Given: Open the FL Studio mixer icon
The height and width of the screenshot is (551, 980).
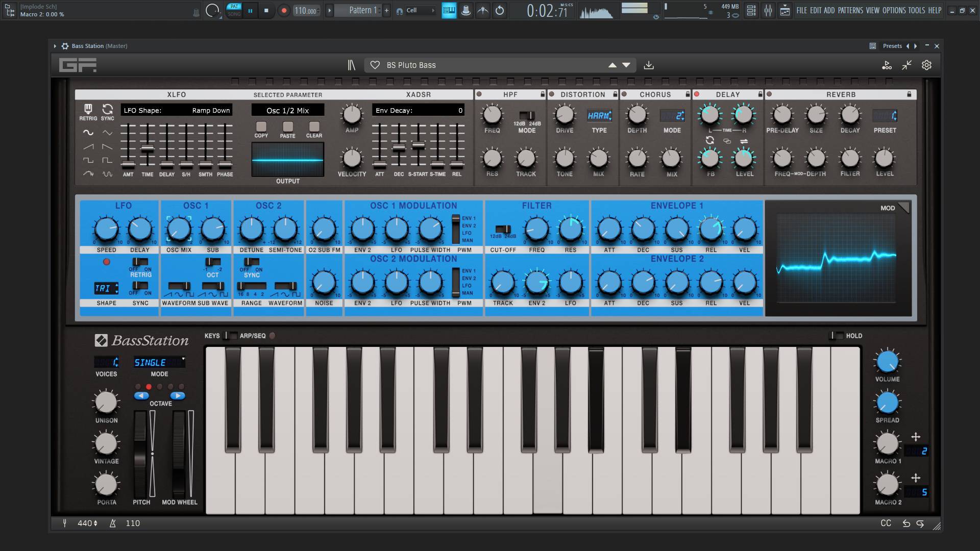Looking at the screenshot, I should click(768, 10).
